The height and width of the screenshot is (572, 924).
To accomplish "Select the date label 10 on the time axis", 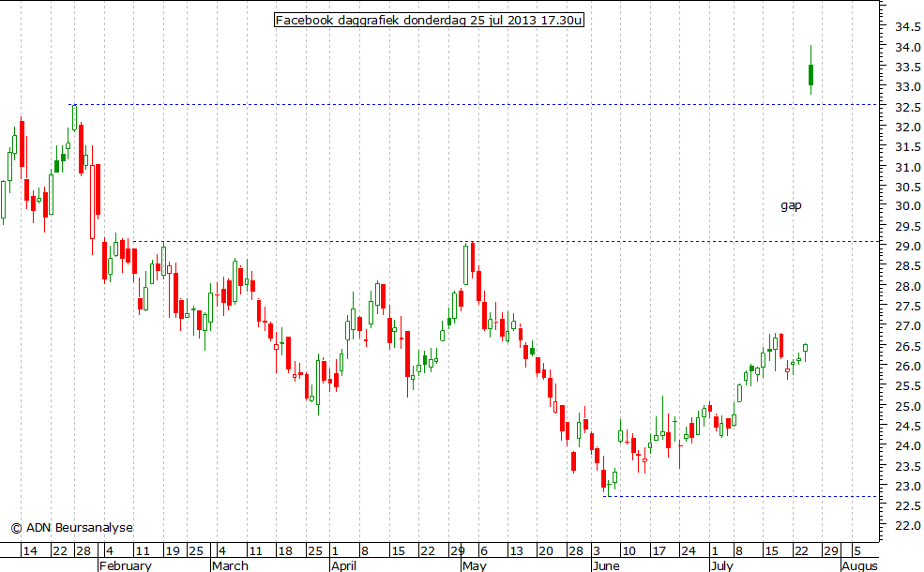I will click(x=629, y=551).
